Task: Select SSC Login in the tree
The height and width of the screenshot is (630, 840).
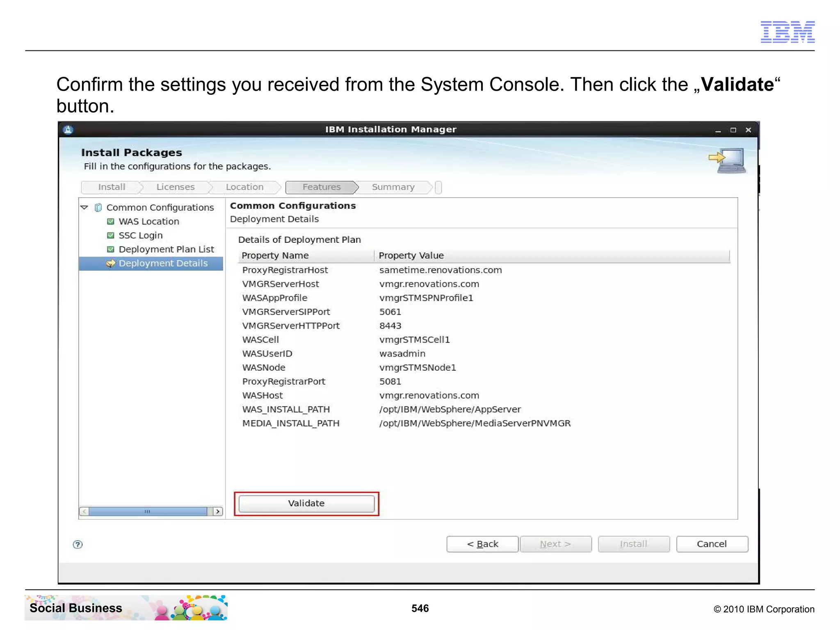Action: coord(141,235)
